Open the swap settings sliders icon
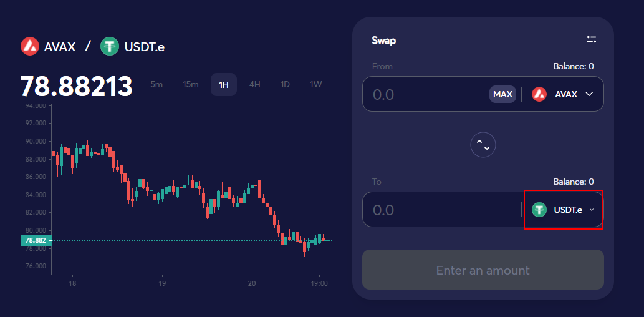This screenshot has width=644, height=317. [x=592, y=40]
